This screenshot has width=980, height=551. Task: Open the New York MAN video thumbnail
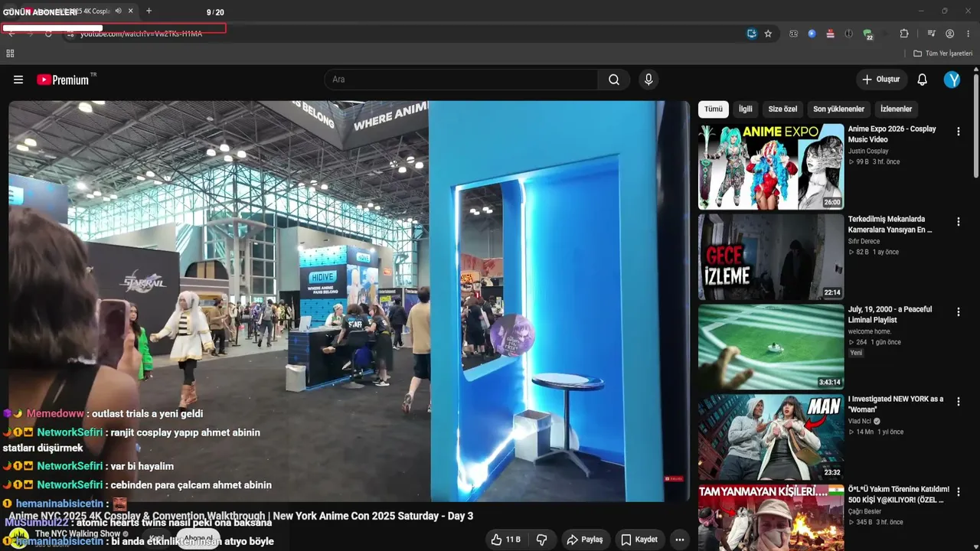[771, 437]
